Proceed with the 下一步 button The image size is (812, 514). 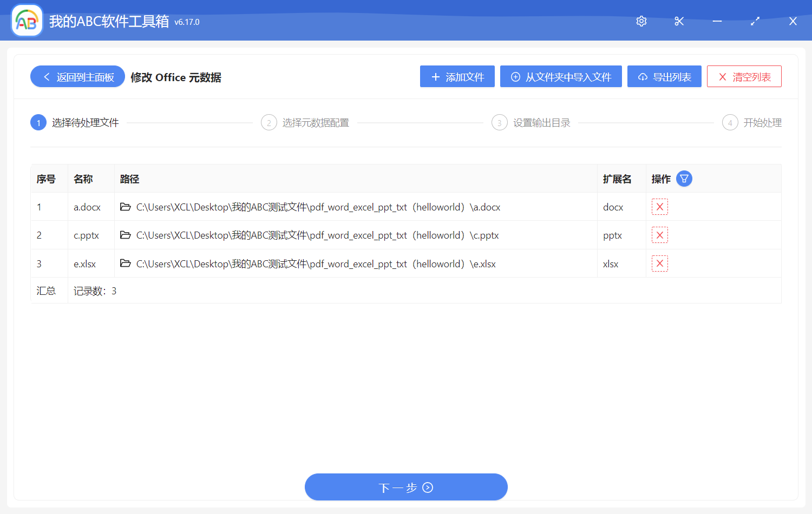[406, 487]
